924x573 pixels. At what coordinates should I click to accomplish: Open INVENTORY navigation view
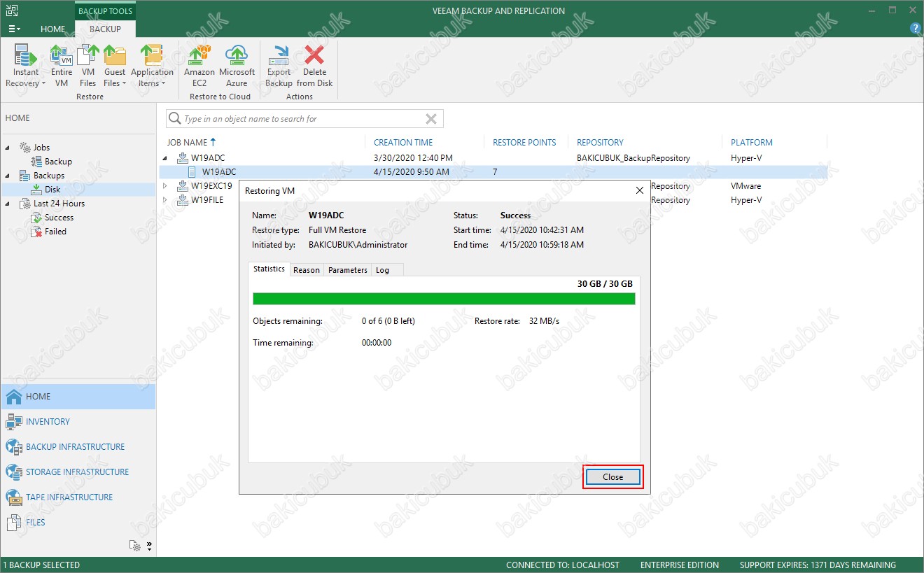(78, 422)
